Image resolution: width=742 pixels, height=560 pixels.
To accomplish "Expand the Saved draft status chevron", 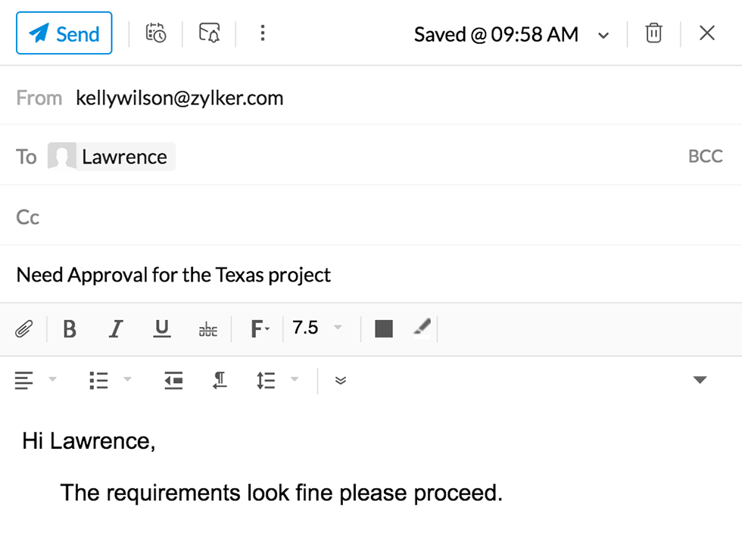I will [x=603, y=36].
